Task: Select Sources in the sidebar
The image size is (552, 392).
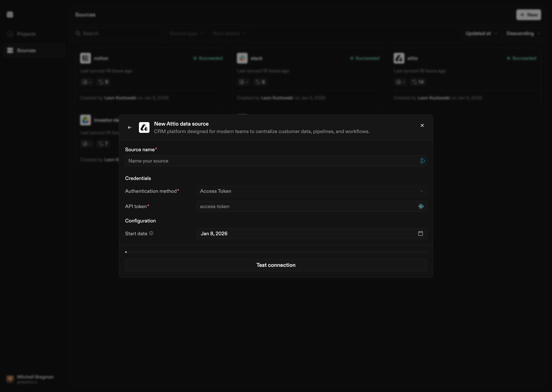Action: 27,51
